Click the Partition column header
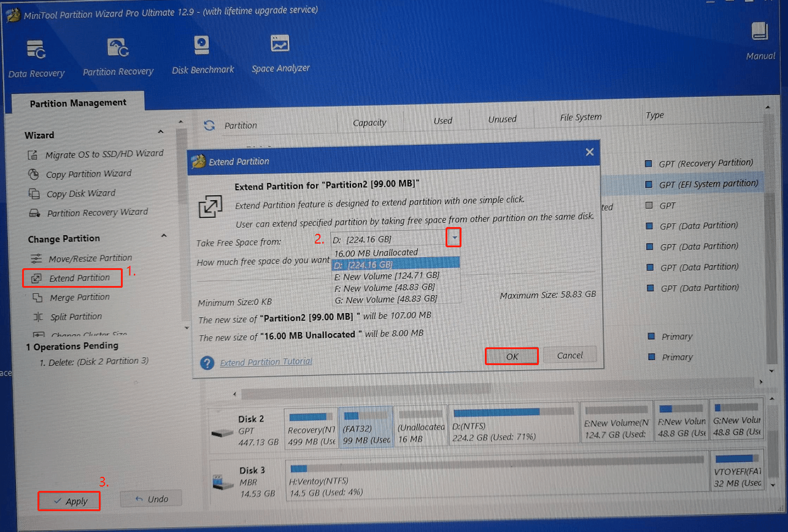Viewport: 788px width, 532px height. (241, 125)
